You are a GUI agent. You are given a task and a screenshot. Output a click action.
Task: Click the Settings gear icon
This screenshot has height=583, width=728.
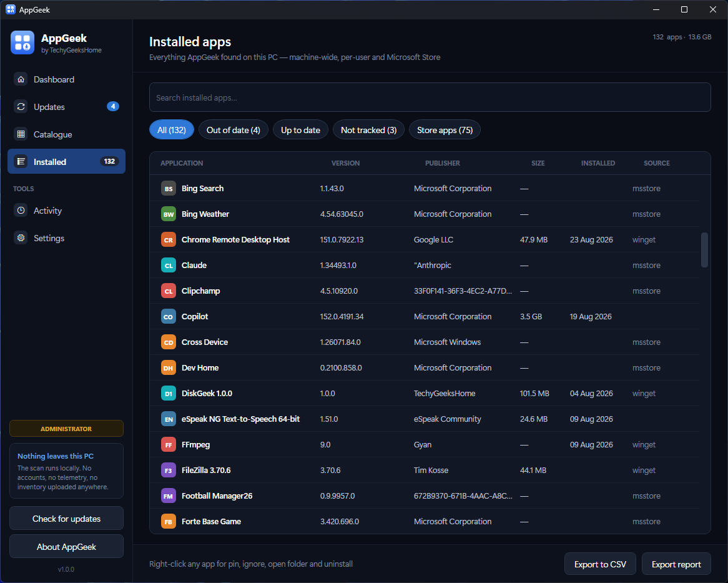[21, 238]
